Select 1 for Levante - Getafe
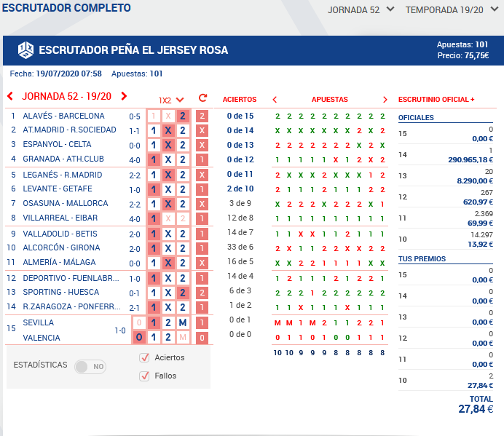Screen dimensions: 504x436 154,189
